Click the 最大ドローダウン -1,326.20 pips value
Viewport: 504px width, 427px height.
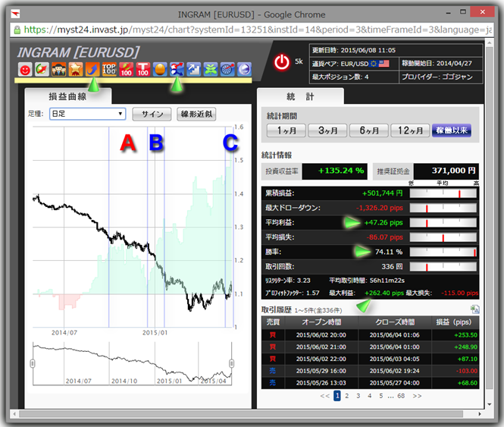coord(379,208)
